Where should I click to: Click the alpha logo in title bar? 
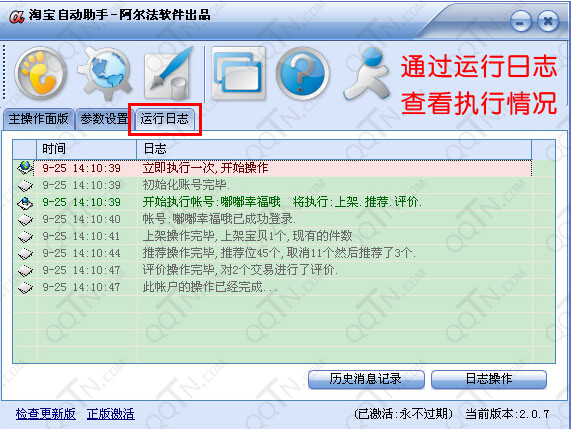17,16
